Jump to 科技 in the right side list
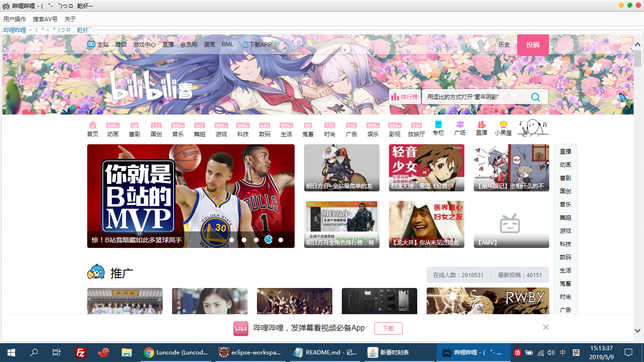The height and width of the screenshot is (362, 644). pos(565,244)
